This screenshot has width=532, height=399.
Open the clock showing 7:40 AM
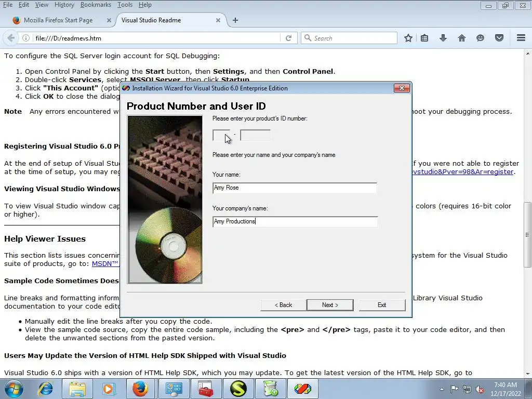(505, 389)
